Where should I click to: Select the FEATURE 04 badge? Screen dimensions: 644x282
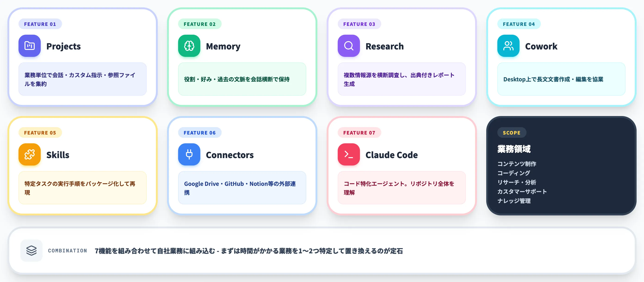pos(519,24)
